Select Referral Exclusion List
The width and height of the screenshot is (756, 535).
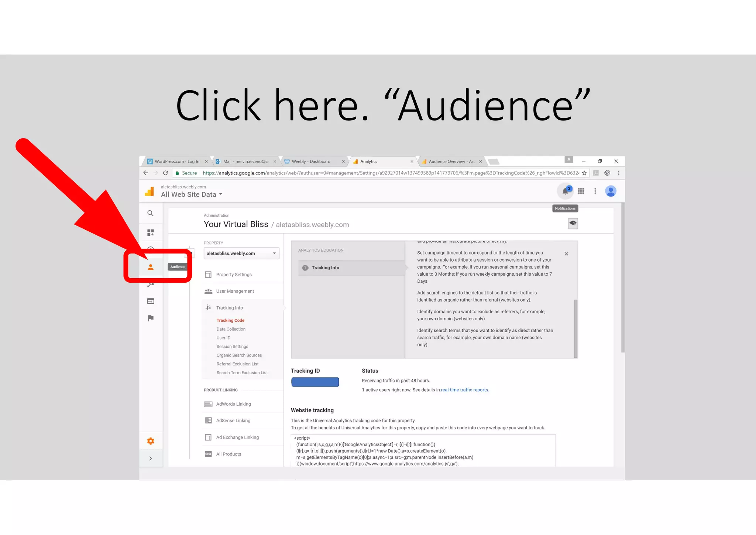[237, 364]
